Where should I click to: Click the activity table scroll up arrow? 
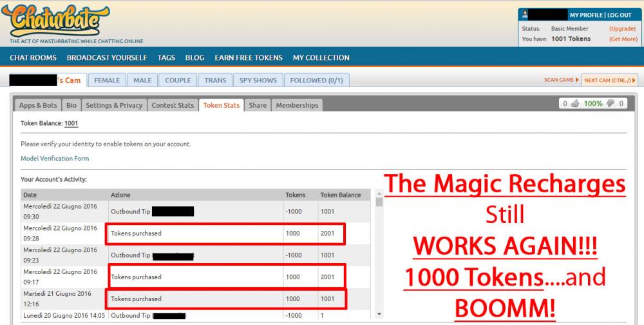pyautogui.click(x=379, y=193)
